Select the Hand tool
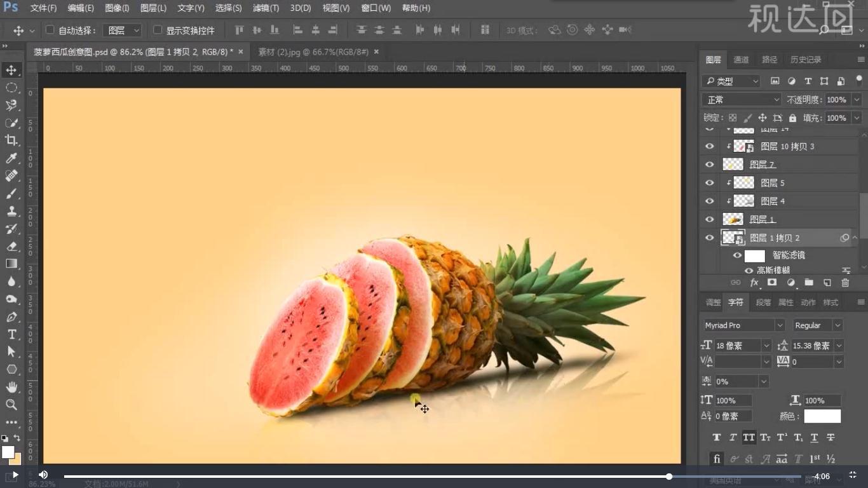The width and height of the screenshot is (868, 488). (x=11, y=387)
